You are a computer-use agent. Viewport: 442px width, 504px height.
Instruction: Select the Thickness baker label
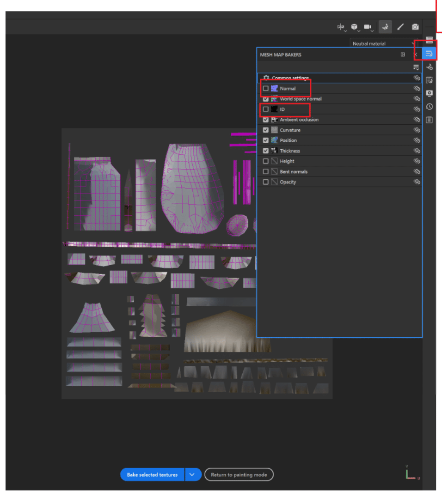point(290,151)
